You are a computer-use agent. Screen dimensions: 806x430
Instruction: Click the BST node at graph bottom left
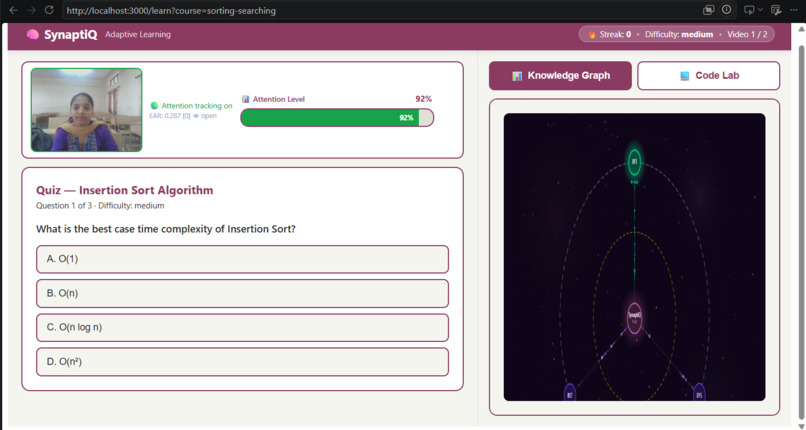click(570, 394)
